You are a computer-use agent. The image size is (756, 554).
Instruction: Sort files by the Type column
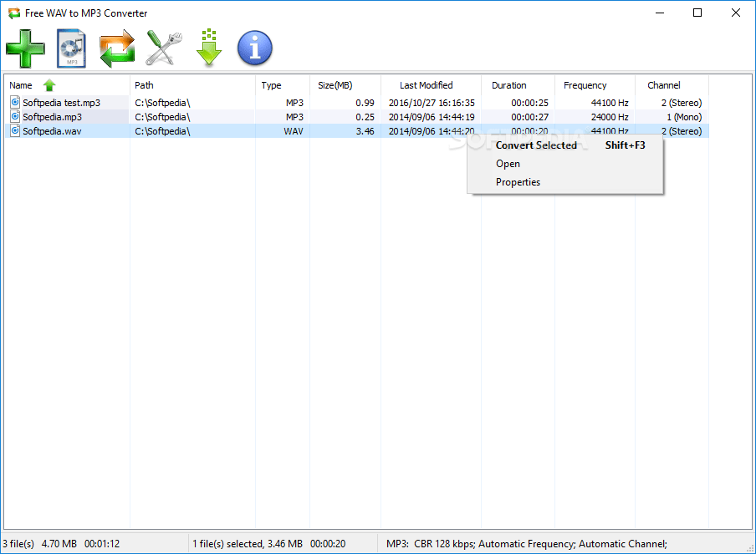pos(271,84)
